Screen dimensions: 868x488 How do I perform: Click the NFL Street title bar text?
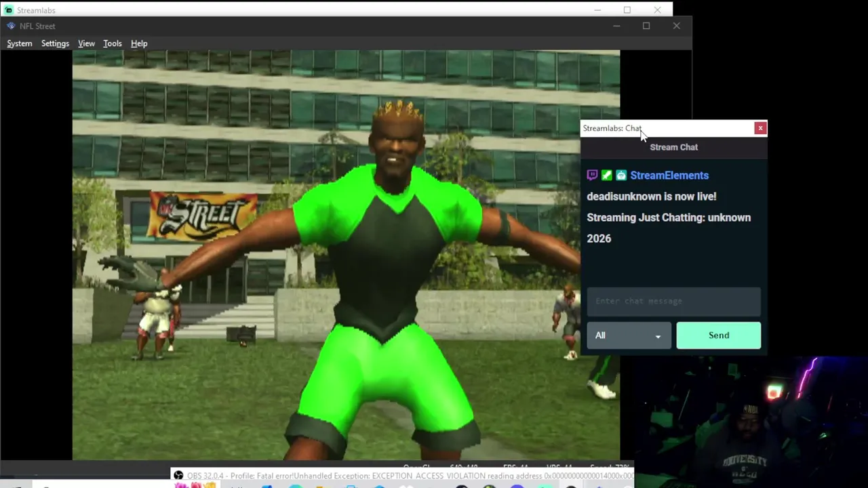coord(37,26)
